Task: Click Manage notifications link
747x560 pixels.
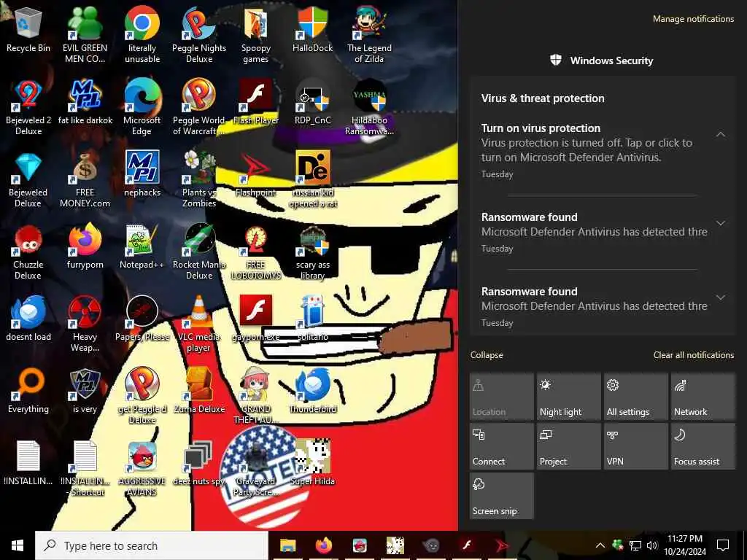Action: [x=693, y=19]
